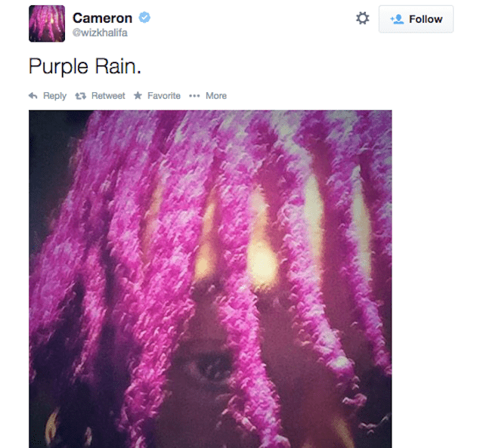
Task: Click the purple profile avatar thumbnail
Action: (47, 23)
